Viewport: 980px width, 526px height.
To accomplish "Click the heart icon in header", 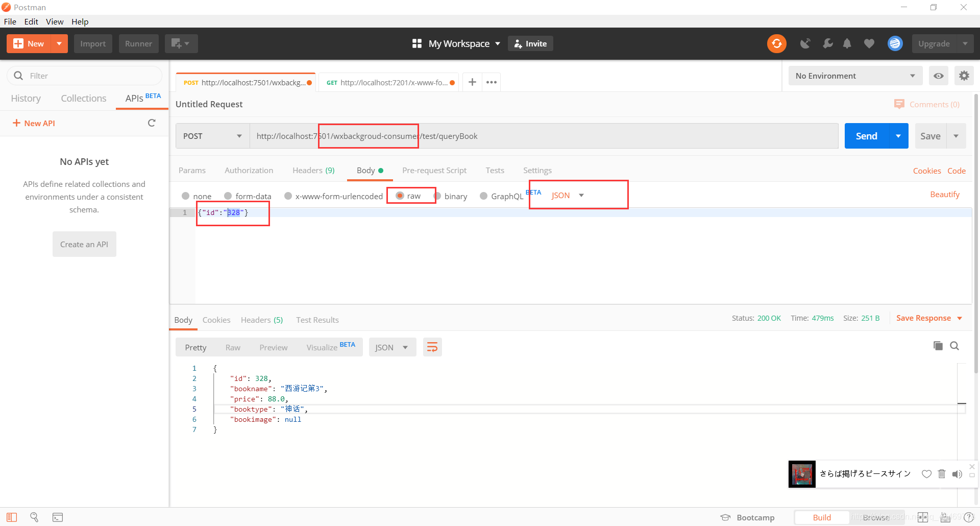I will pos(869,44).
